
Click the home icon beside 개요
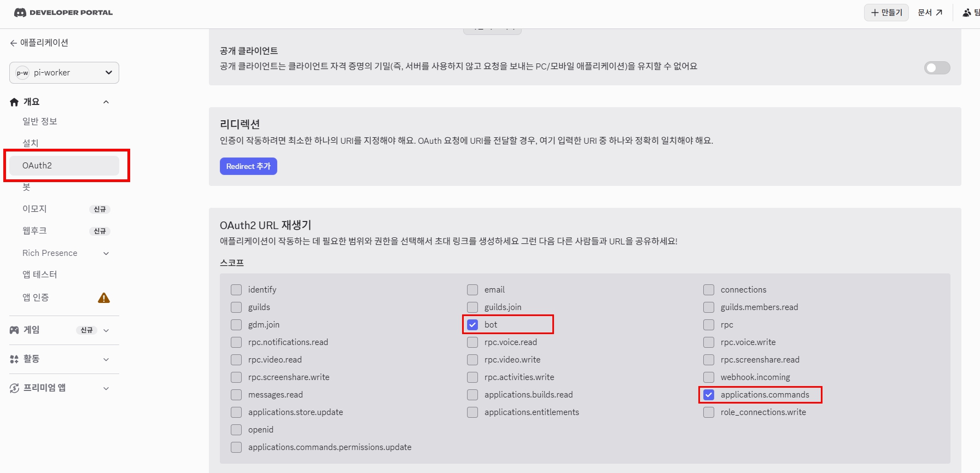[x=14, y=102]
